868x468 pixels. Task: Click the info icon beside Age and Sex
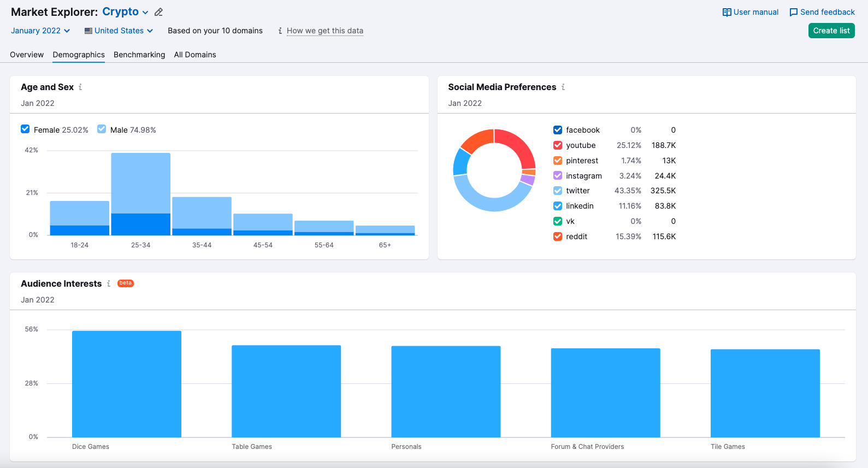tap(80, 87)
